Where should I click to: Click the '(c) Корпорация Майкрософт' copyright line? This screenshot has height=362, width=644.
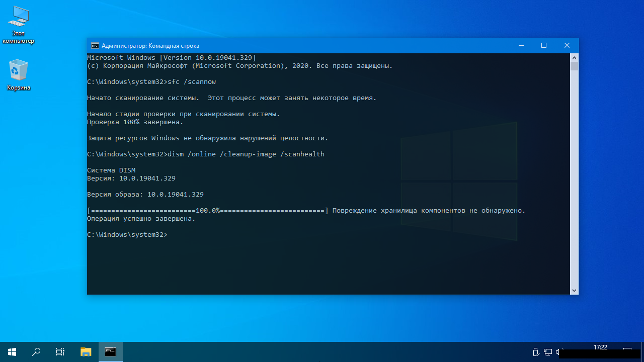tap(240, 65)
